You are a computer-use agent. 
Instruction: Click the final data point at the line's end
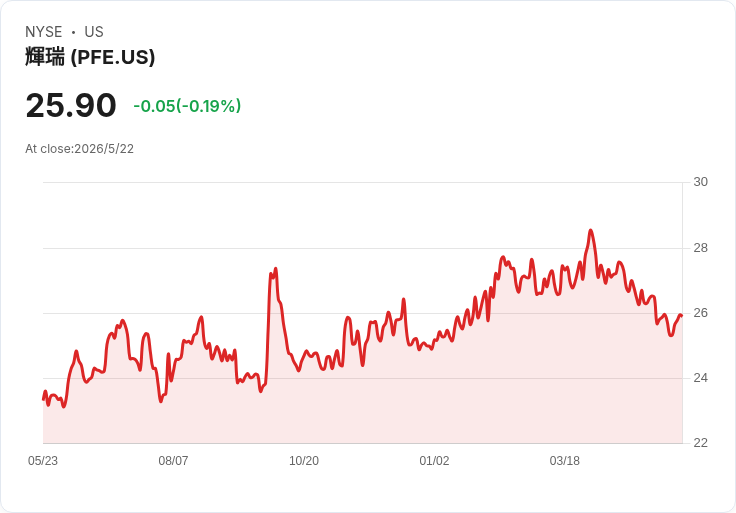[681, 315]
